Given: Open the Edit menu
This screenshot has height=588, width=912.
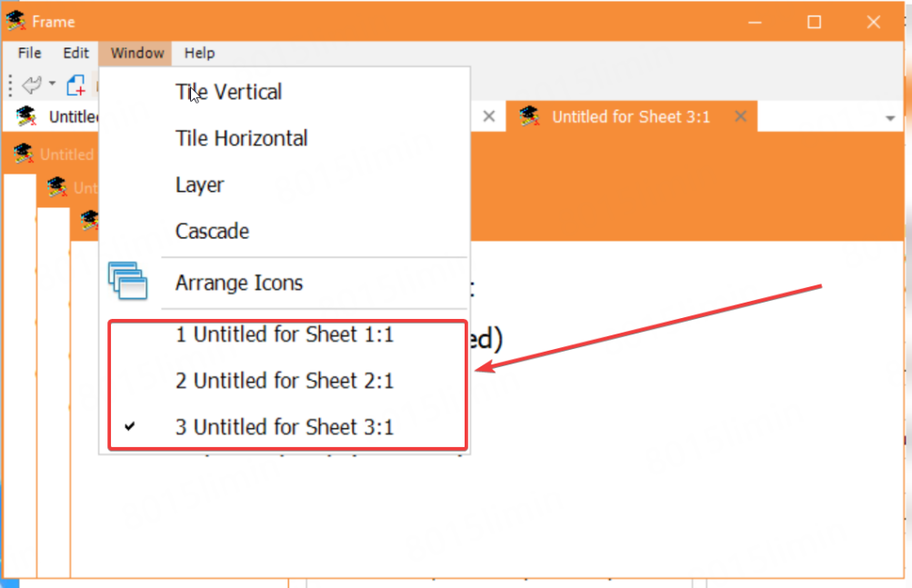Looking at the screenshot, I should coord(76,53).
